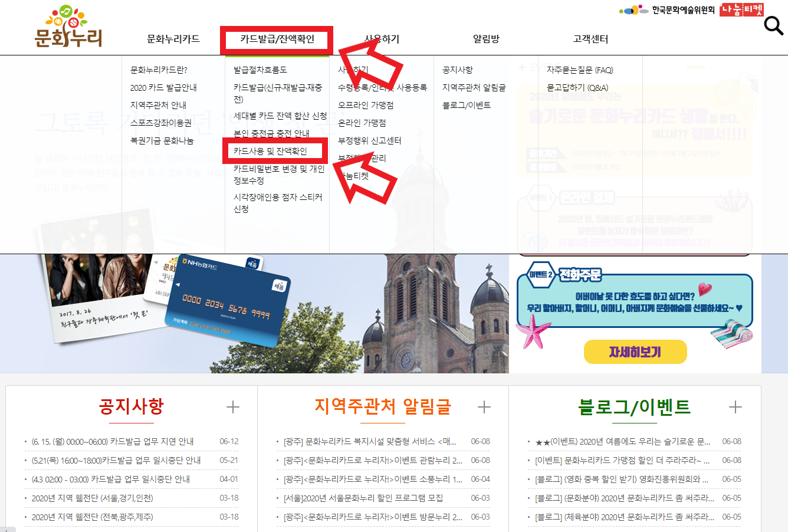The height and width of the screenshot is (532, 788).
Task: Open [광주] 이벤트 방문누리 post
Action: coord(373,517)
